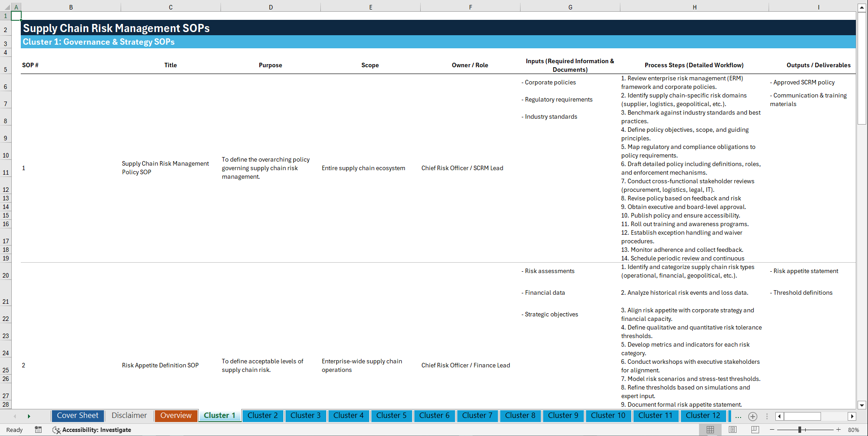Open the Disclaimer sheet tab
Image resolution: width=868 pixels, height=436 pixels.
[x=129, y=415]
